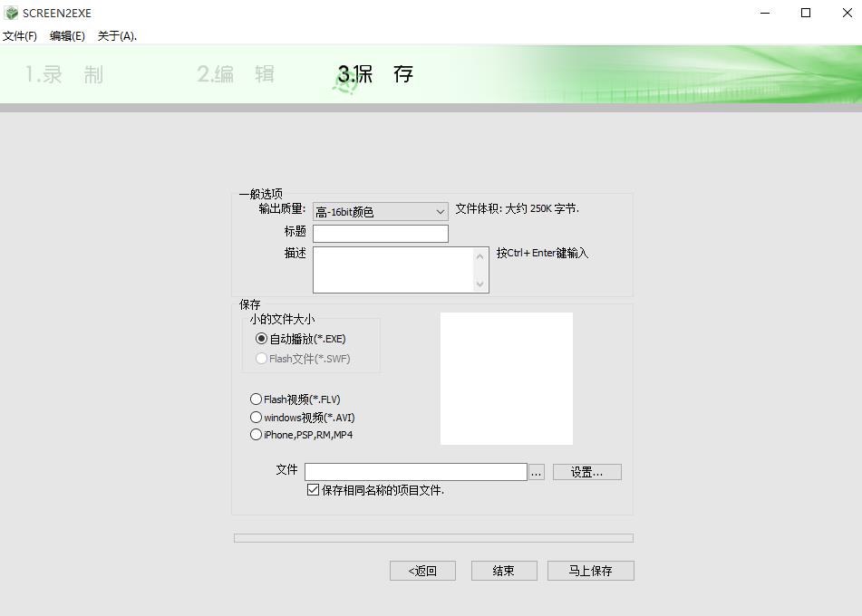Close the SCREEN2EXE window
The image size is (862, 616).
847,13
